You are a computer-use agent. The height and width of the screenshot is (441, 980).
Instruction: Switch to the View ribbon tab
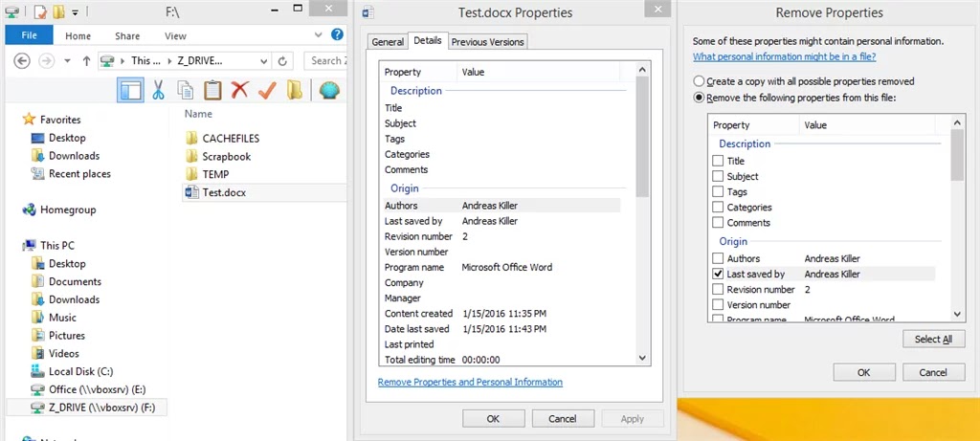pyautogui.click(x=176, y=36)
